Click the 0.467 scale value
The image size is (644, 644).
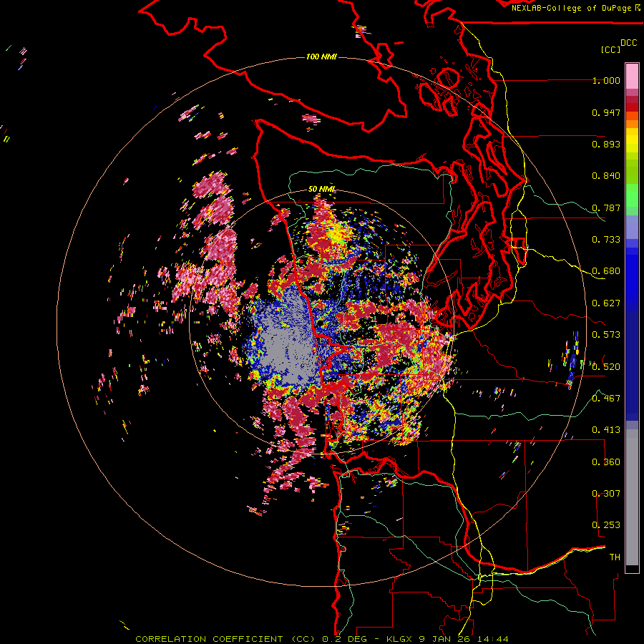606,399
